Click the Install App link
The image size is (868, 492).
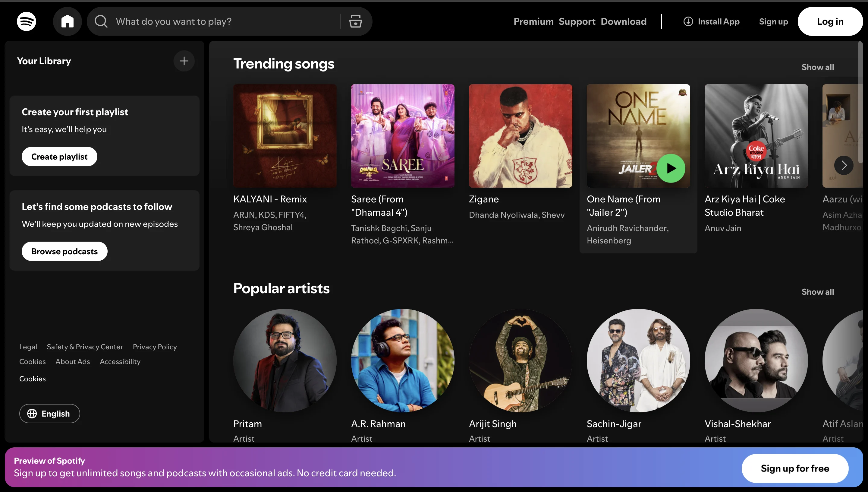[711, 21]
